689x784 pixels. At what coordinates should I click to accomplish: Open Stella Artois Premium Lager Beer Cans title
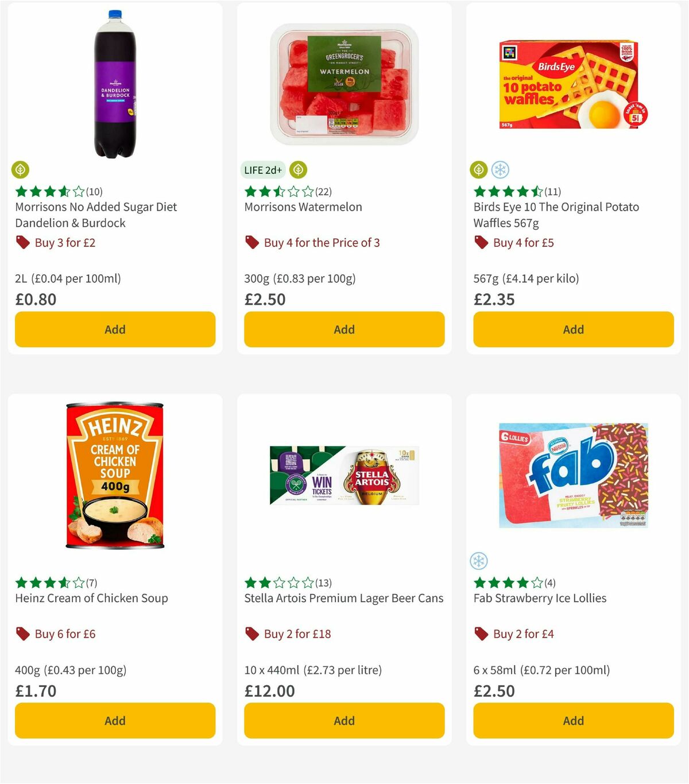pyautogui.click(x=343, y=598)
